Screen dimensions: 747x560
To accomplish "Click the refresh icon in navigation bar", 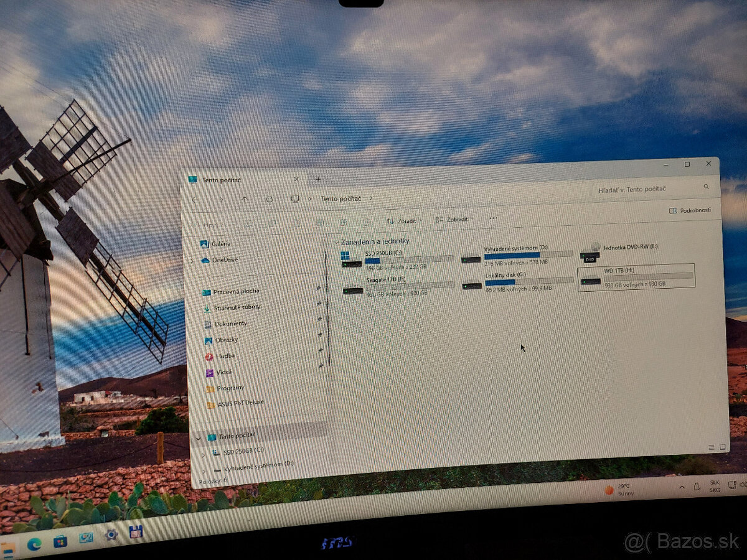I will point(269,199).
